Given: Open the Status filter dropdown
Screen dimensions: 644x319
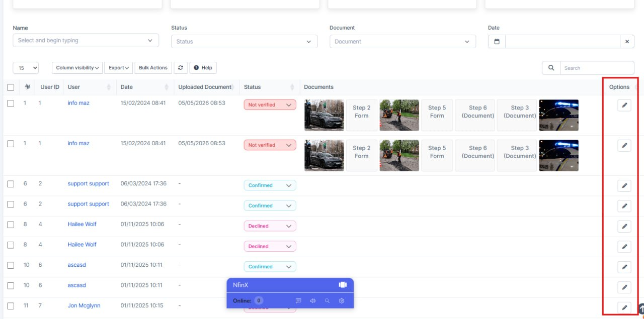Looking at the screenshot, I should (x=245, y=42).
